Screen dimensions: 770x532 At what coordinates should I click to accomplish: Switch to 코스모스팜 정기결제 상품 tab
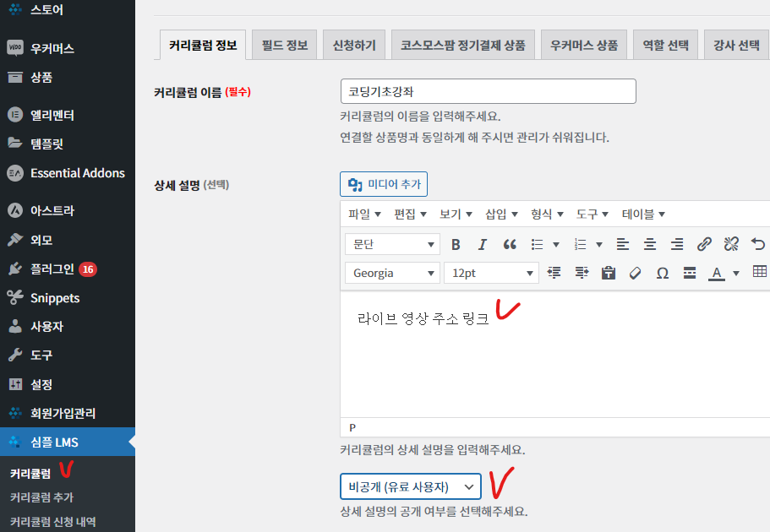point(463,45)
